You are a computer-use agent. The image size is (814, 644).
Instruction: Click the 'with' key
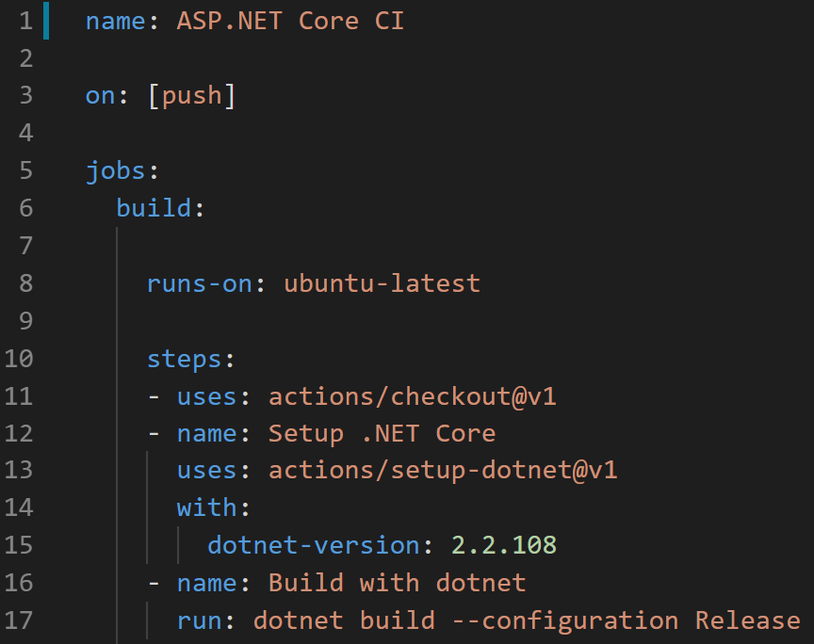[206, 507]
